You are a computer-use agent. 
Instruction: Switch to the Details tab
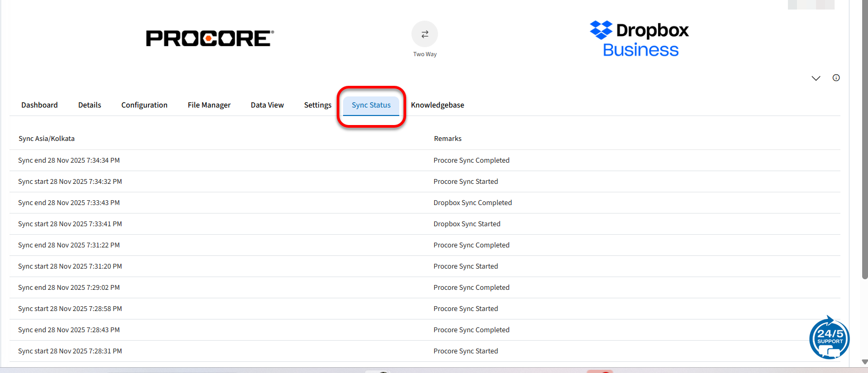pos(90,105)
